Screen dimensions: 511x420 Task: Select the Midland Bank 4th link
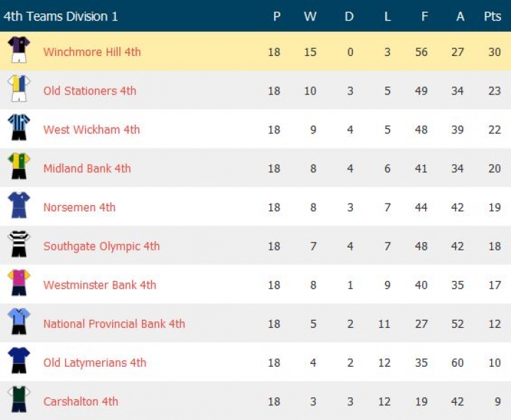pos(87,169)
